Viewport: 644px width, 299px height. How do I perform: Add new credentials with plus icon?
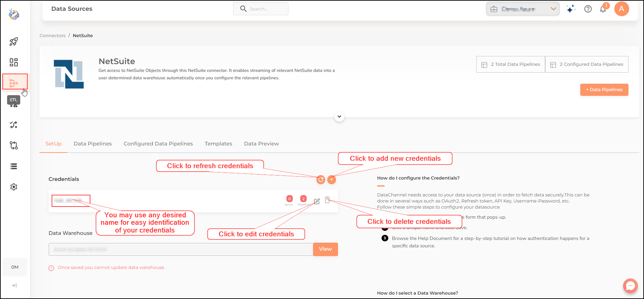[332, 180]
